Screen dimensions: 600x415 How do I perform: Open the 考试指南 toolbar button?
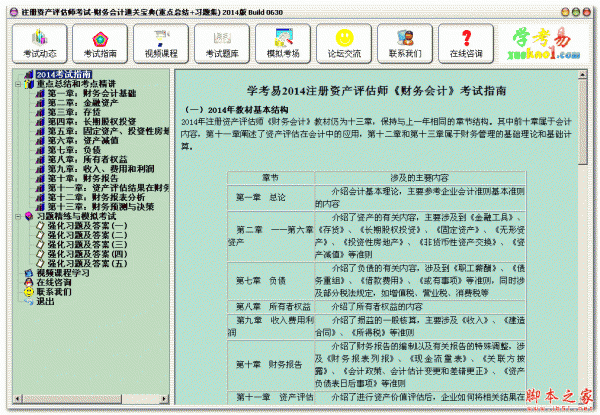coord(100,44)
